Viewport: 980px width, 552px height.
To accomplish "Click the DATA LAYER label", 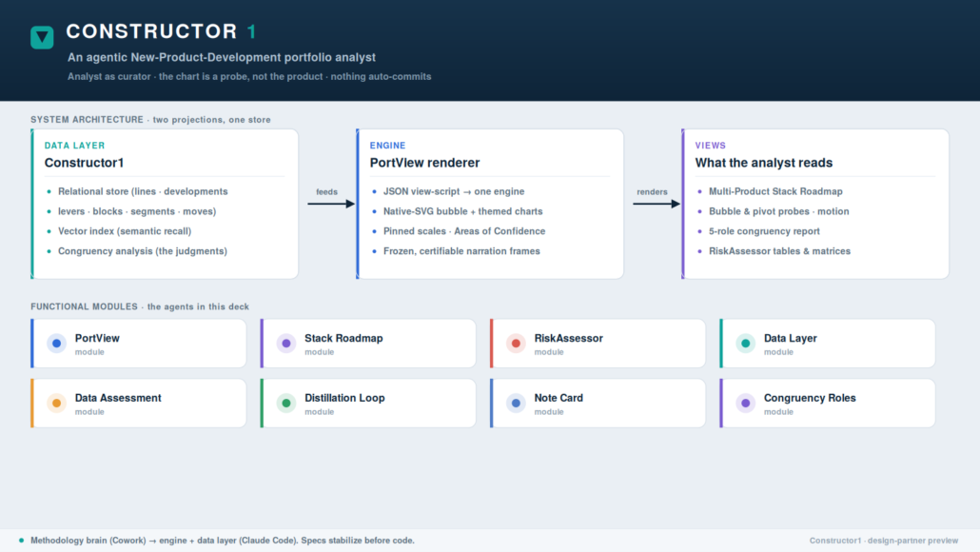I will pyautogui.click(x=74, y=145).
